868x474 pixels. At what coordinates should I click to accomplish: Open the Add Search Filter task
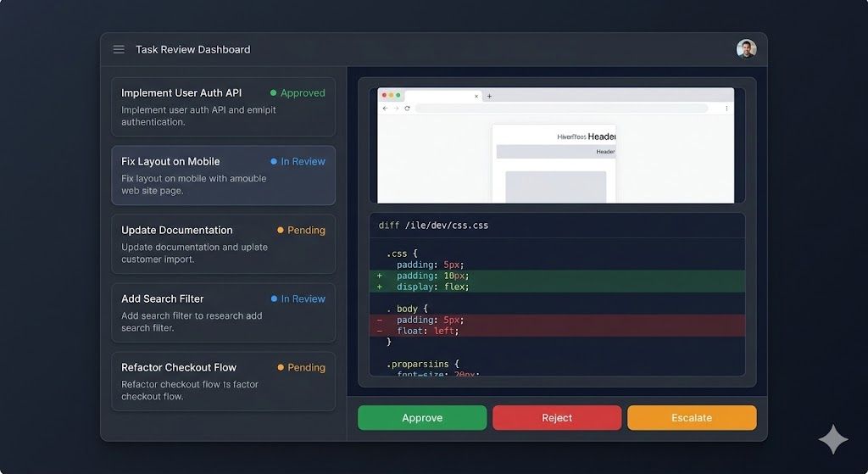pos(223,313)
